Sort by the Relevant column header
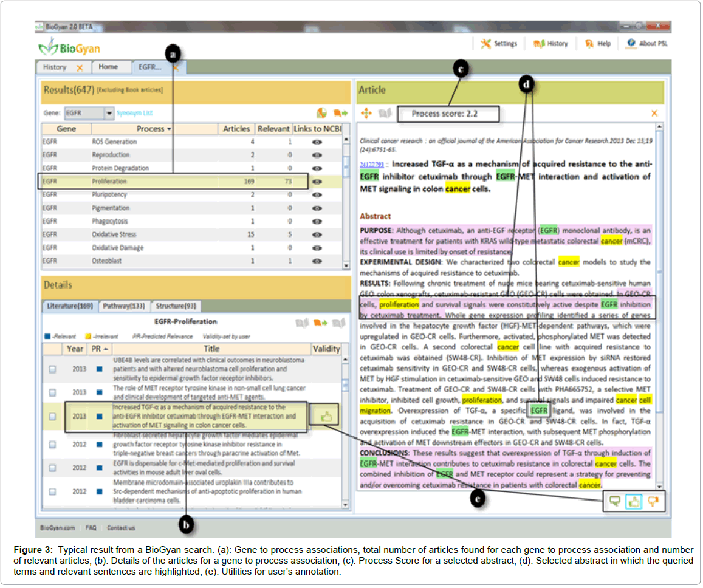The height and width of the screenshot is (588, 703). [273, 129]
